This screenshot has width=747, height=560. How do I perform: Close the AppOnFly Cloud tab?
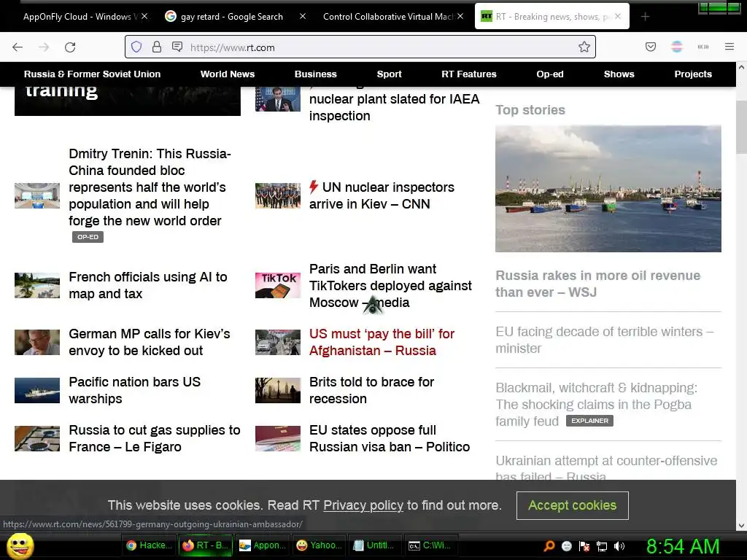(x=145, y=16)
